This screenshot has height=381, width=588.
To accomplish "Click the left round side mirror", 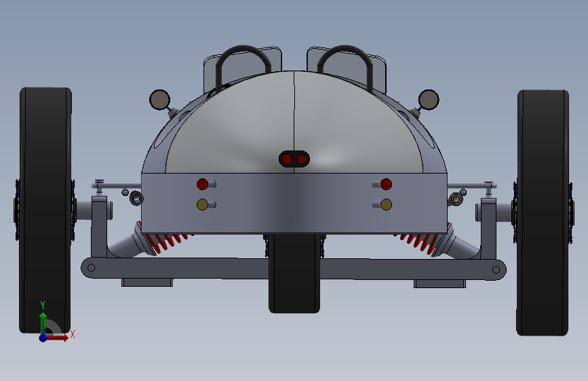I will coord(160,100).
